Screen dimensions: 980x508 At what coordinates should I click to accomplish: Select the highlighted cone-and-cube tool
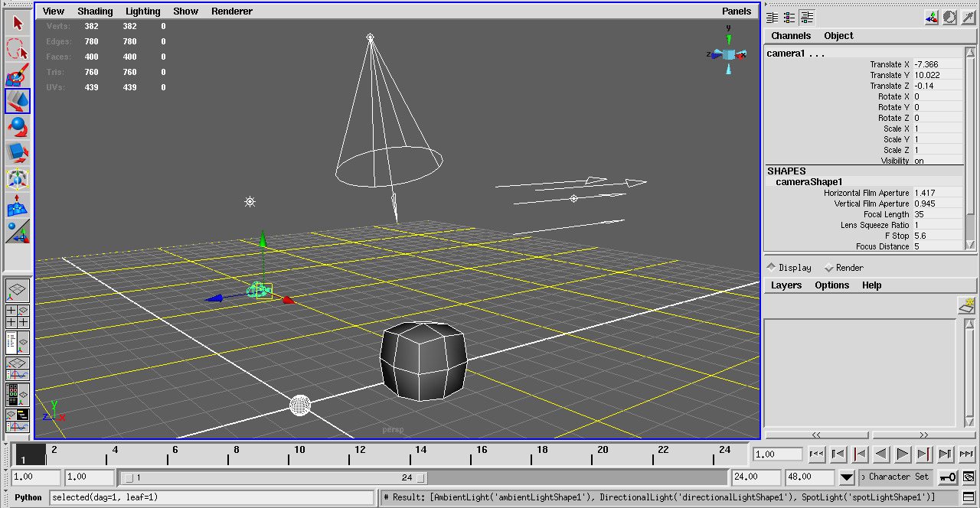(18, 101)
